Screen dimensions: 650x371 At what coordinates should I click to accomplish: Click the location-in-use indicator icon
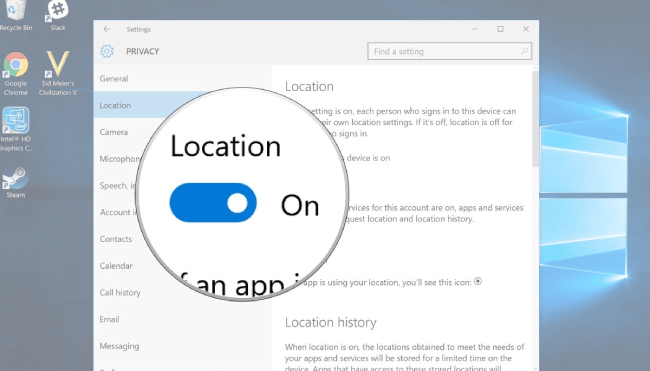click(x=478, y=281)
